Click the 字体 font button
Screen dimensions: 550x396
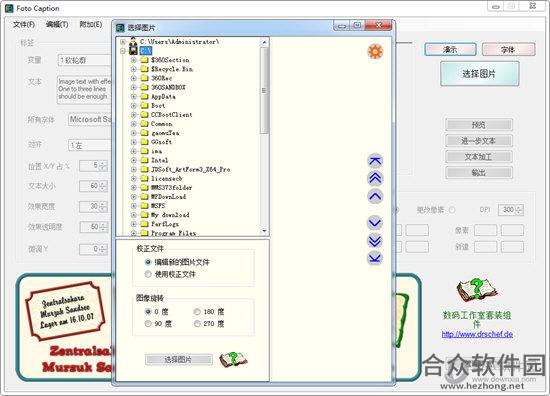click(508, 49)
